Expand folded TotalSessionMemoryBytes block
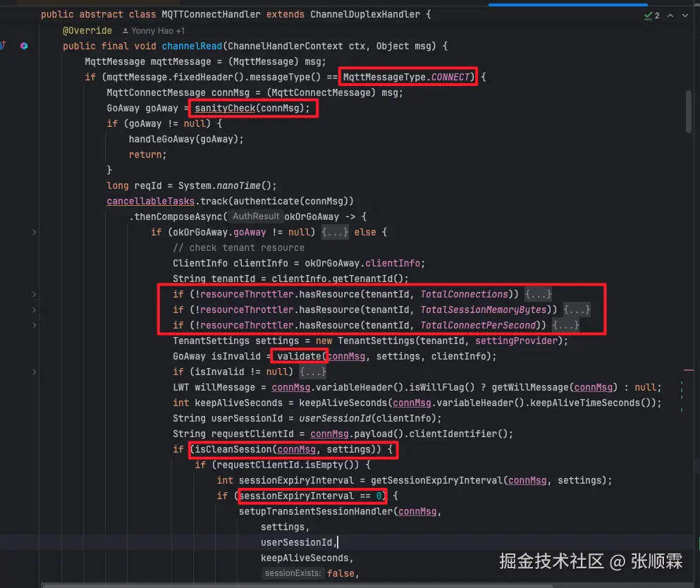The height and width of the screenshot is (588, 700). 577,310
